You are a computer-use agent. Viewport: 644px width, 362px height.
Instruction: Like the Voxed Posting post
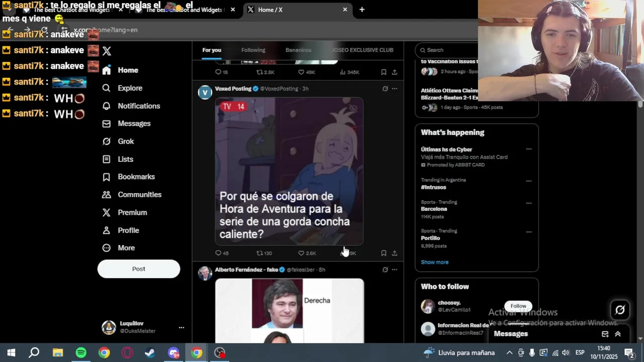click(x=307, y=253)
